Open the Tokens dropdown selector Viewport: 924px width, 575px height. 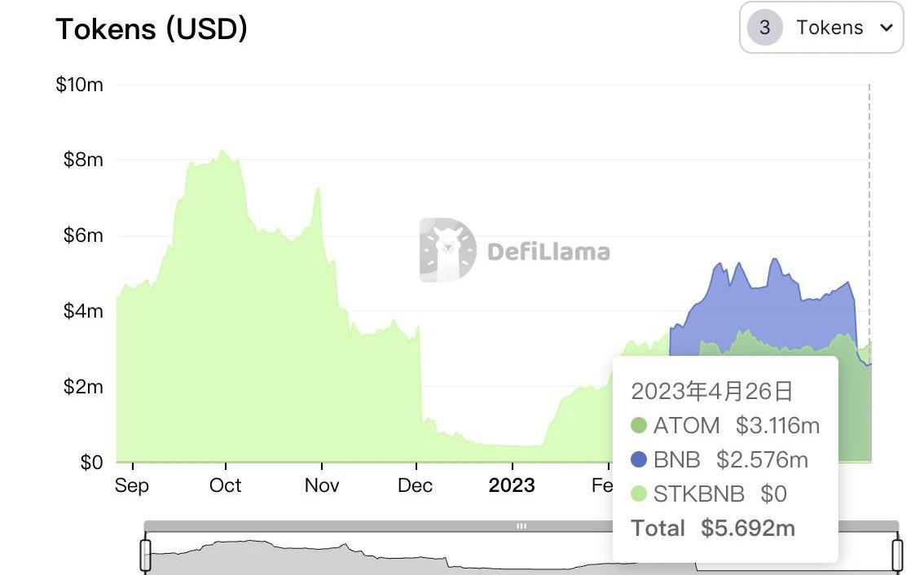pos(821,28)
